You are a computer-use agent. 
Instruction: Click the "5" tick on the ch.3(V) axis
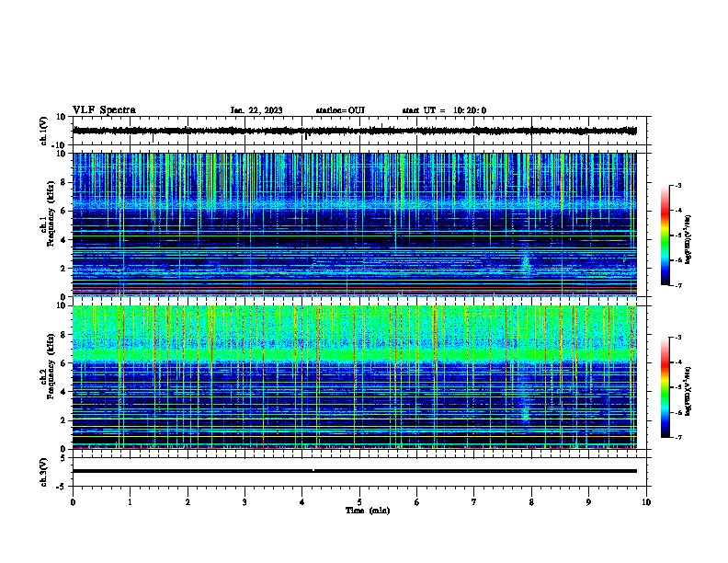click(63, 458)
